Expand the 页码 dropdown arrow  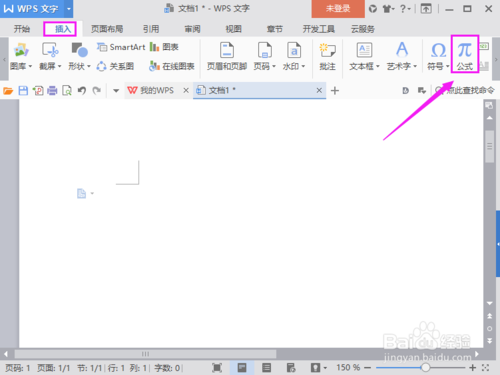274,66
